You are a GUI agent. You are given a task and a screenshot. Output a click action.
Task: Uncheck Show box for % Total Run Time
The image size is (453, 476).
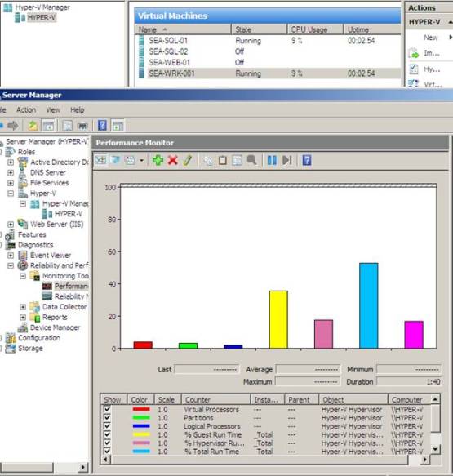107,452
